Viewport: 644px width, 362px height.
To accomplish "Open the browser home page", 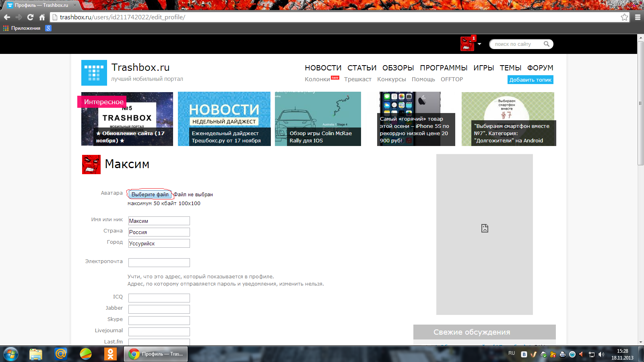I will pyautogui.click(x=42, y=17).
